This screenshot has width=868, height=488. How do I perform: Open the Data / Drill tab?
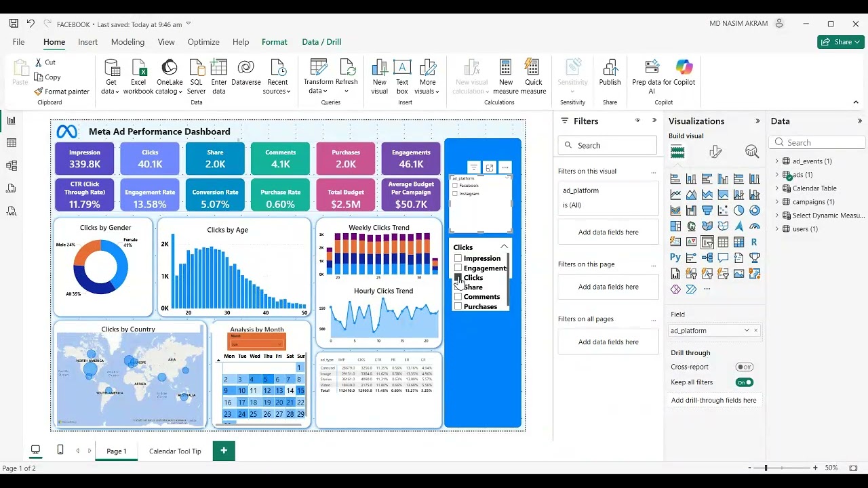321,42
